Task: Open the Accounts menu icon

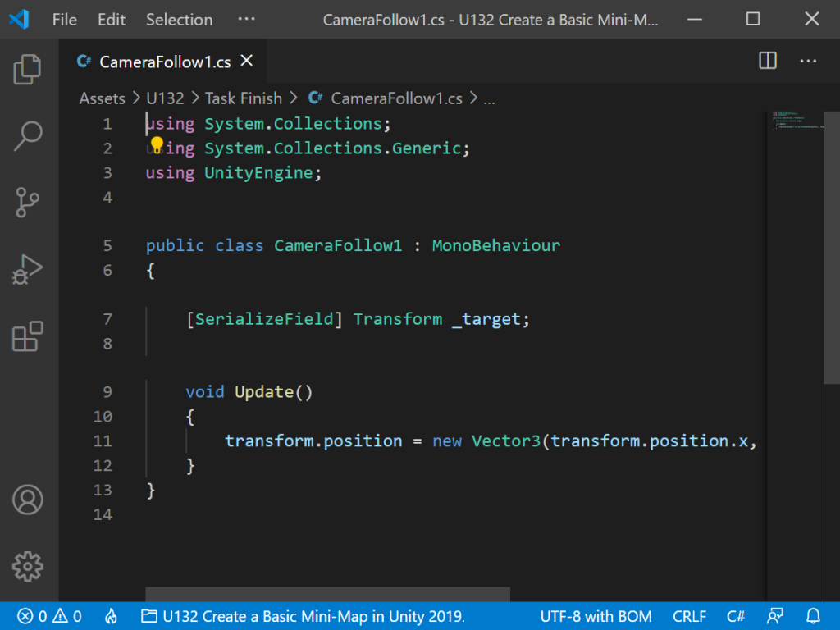Action: tap(28, 500)
